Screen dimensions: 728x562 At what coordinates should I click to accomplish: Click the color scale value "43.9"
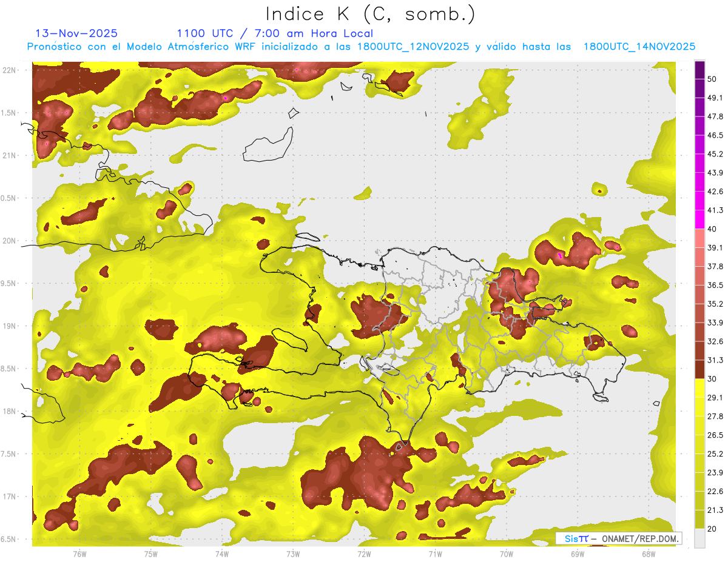click(x=715, y=173)
